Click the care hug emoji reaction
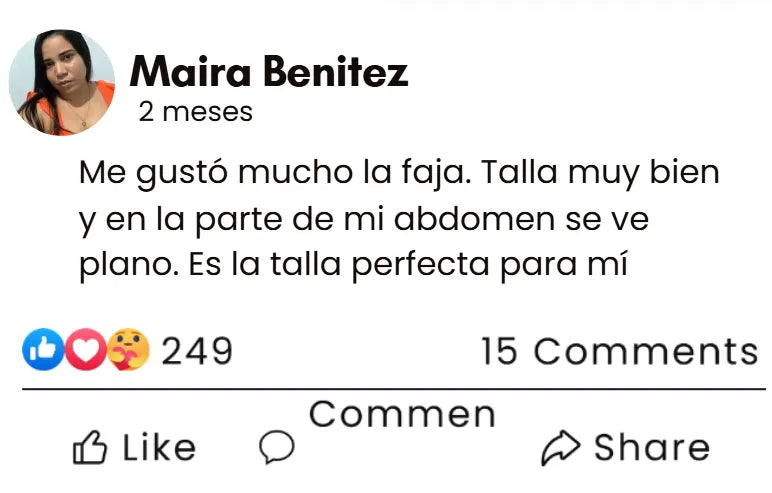Viewport: 772px width, 493px height. click(x=129, y=350)
